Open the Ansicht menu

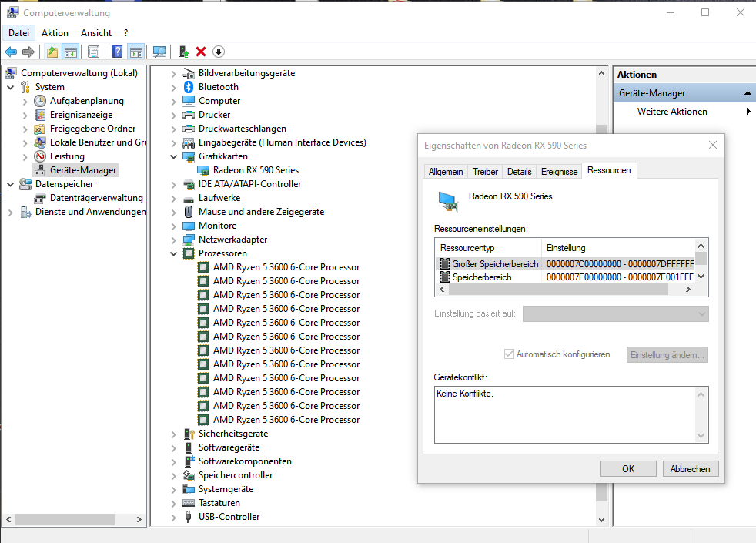click(96, 33)
